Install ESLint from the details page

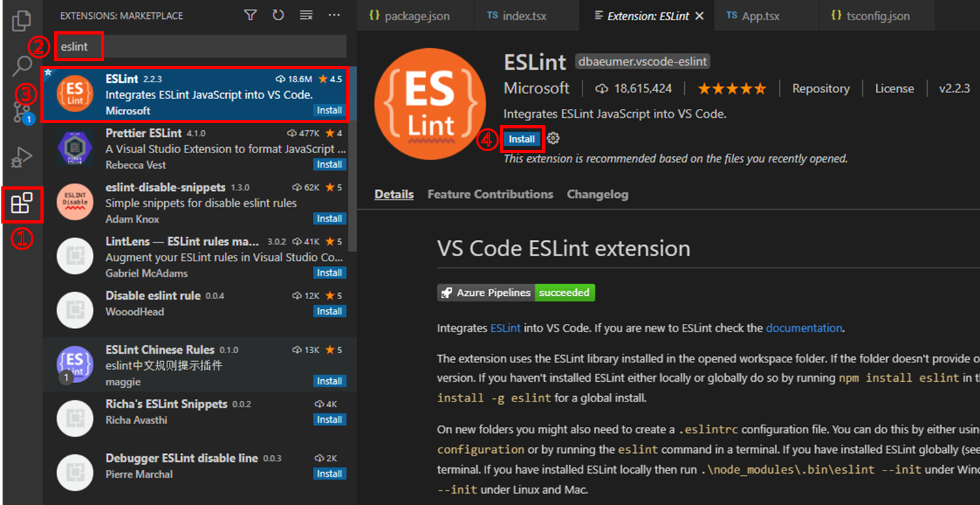[522, 139]
